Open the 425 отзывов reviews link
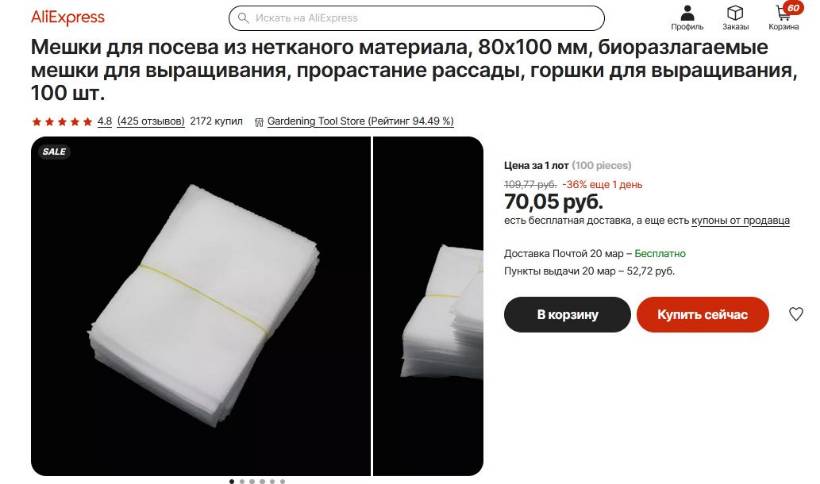The image size is (820, 484). [151, 121]
